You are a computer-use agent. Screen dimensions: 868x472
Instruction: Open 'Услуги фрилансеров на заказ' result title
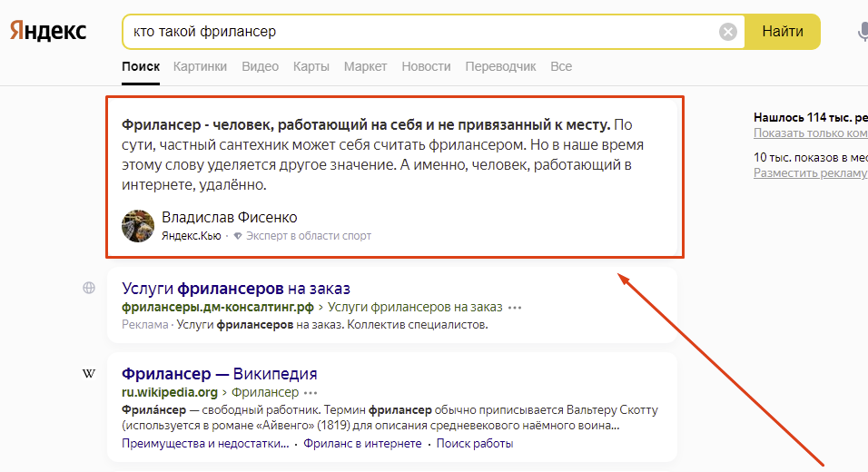pos(236,289)
